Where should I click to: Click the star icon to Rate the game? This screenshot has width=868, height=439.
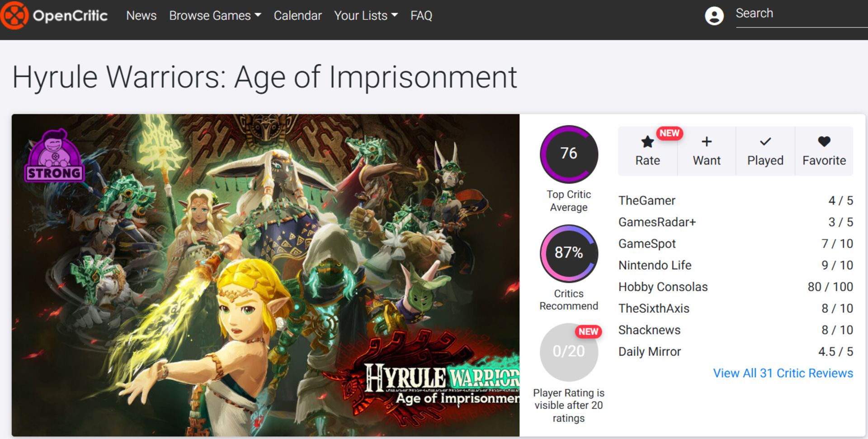(647, 142)
